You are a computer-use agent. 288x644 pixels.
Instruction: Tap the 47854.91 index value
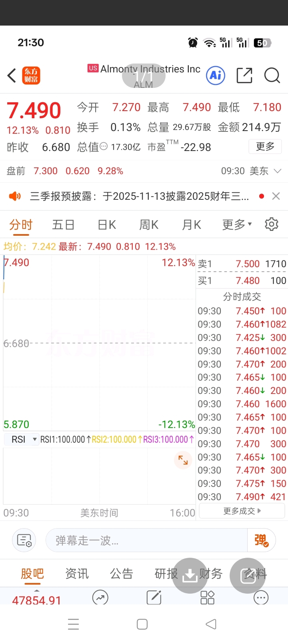[x=36, y=599]
